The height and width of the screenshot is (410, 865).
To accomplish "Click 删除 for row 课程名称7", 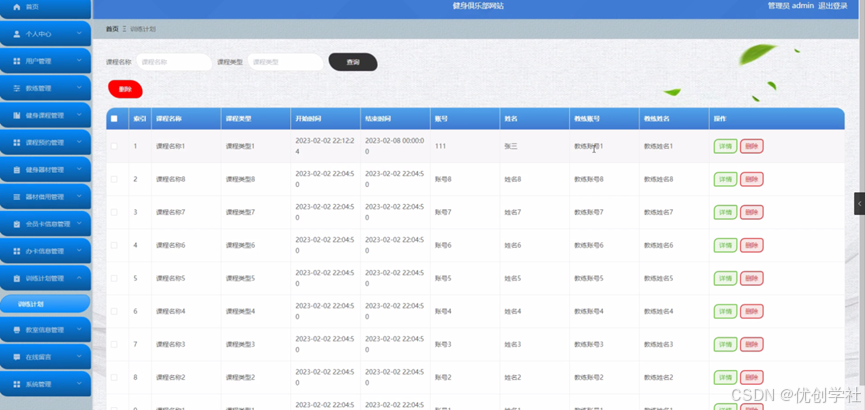I will [x=751, y=212].
